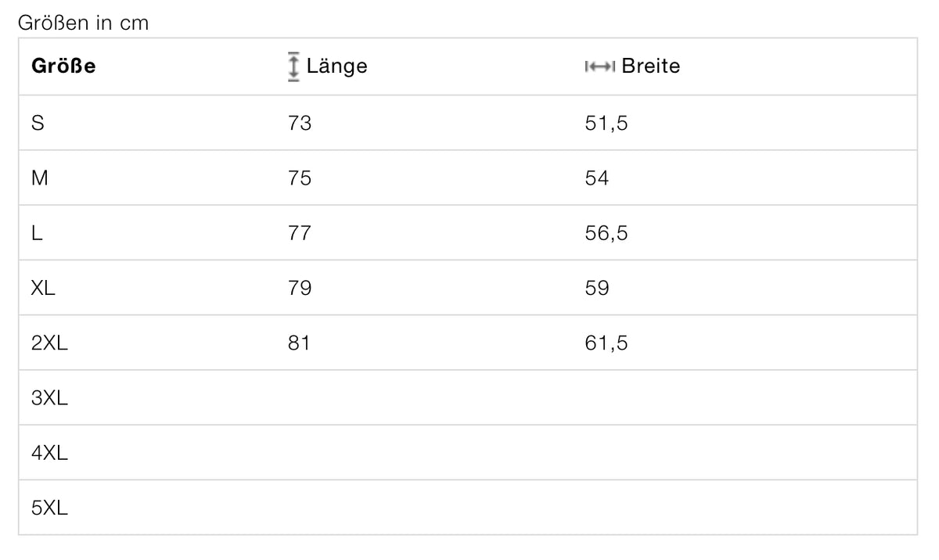This screenshot has width=939, height=560.
Task: Click the vertical length arrow icon
Action: [293, 66]
